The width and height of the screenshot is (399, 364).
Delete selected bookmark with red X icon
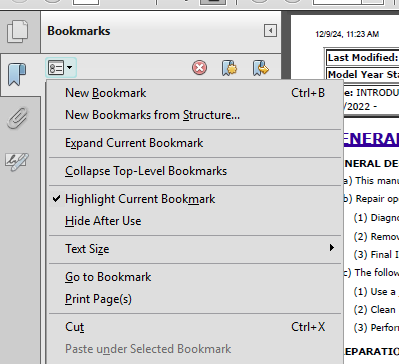point(199,68)
